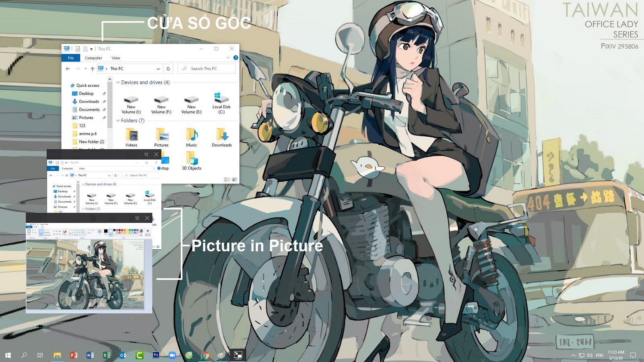Select the Pictures folder in Folders group
The image size is (644, 362).
click(161, 138)
